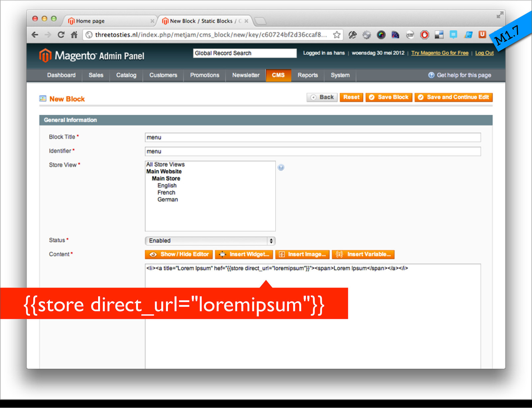The width and height of the screenshot is (532, 410).
Task: Click the Back button
Action: (x=322, y=97)
